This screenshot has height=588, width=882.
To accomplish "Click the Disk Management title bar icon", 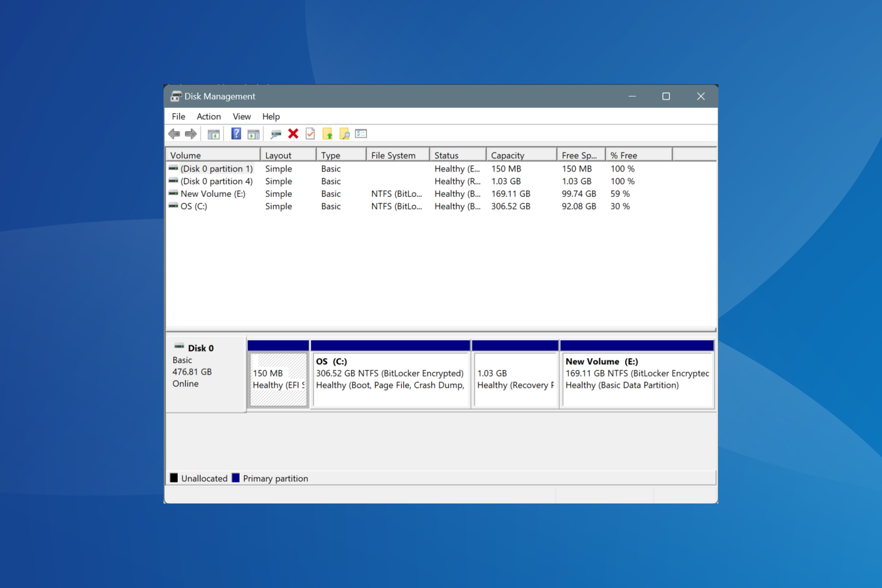I will point(176,96).
